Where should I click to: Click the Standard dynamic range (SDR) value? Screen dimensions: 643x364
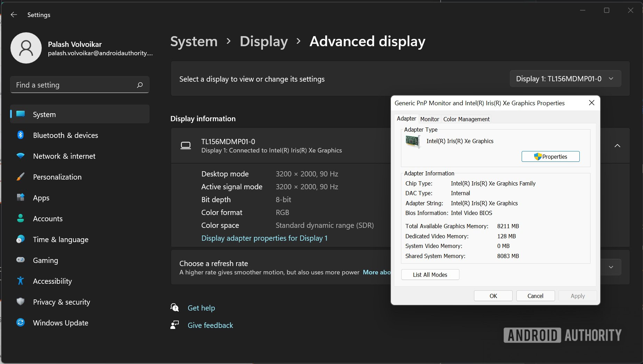(325, 225)
